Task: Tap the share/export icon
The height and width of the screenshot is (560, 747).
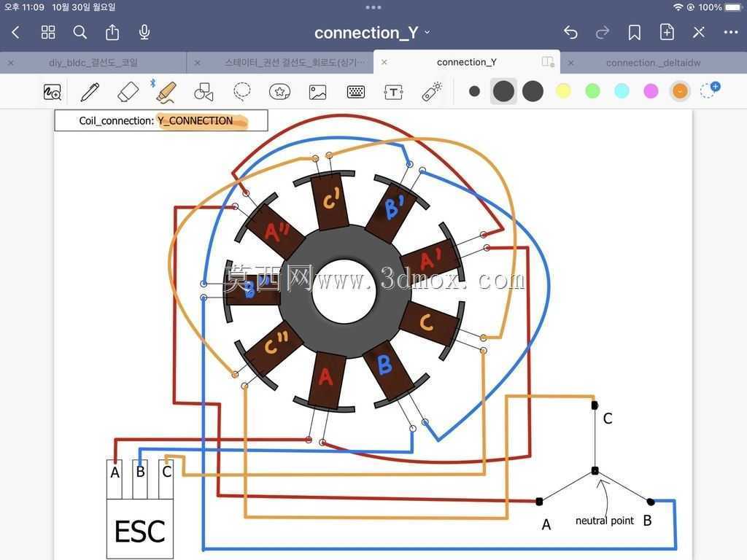Action: pos(112,32)
